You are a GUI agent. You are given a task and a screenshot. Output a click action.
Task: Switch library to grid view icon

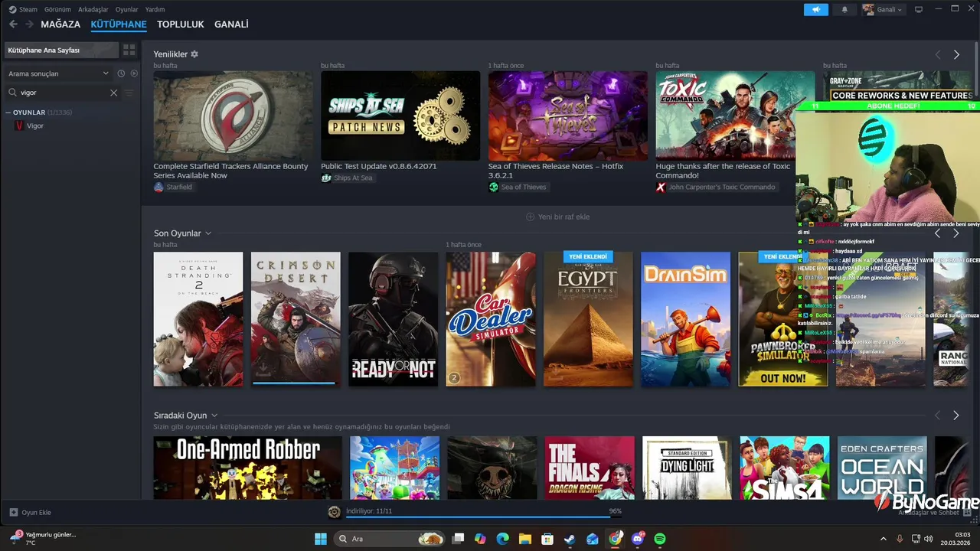129,50
